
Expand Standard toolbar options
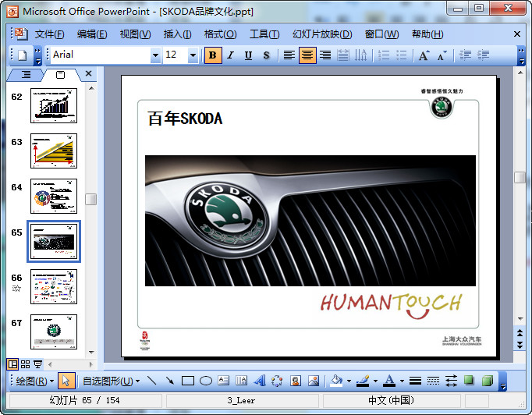point(37,55)
